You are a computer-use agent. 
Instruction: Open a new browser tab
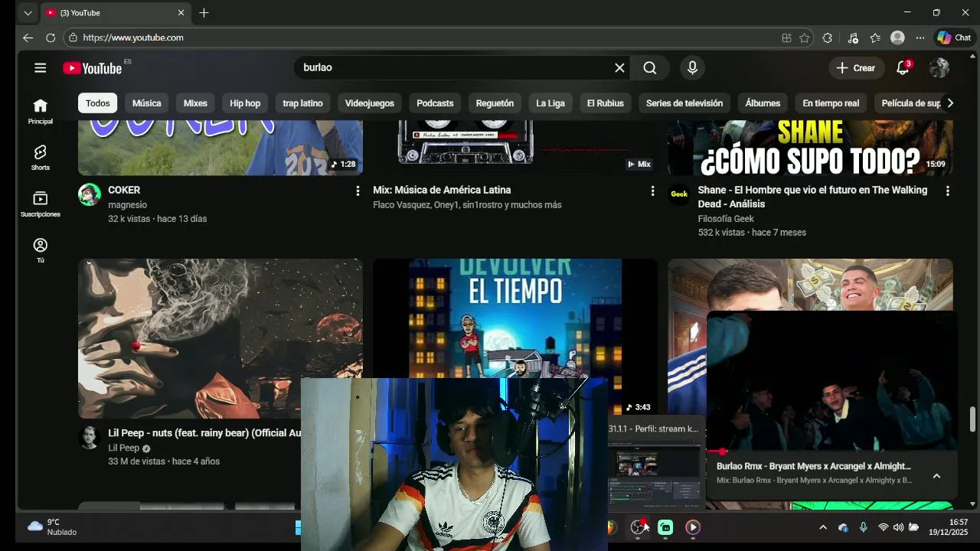coord(204,13)
